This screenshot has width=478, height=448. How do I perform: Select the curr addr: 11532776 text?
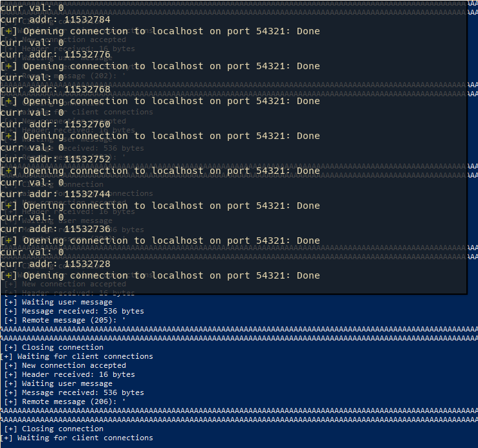click(x=55, y=55)
